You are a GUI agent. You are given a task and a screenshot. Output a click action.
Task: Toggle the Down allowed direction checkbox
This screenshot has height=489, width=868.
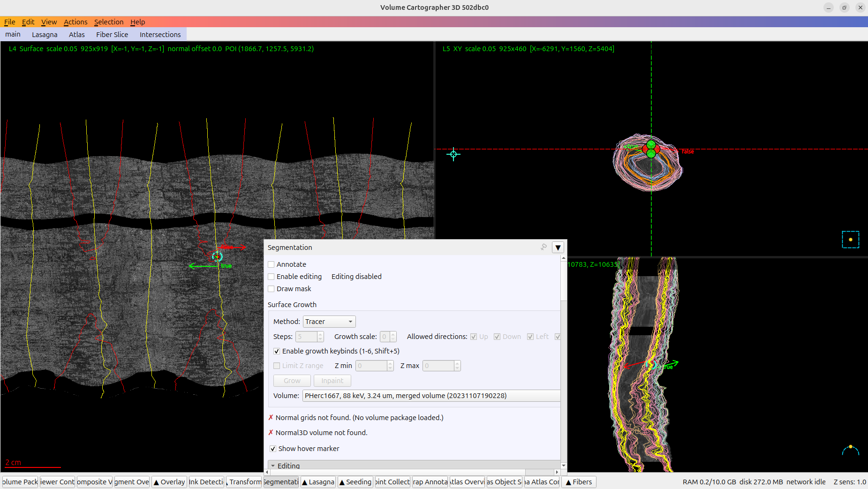497,337
